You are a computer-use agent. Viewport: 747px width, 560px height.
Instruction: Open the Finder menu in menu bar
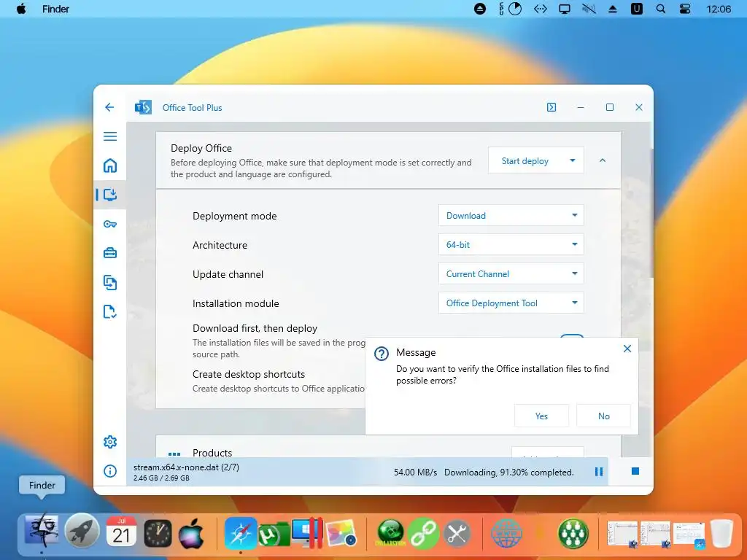point(55,9)
